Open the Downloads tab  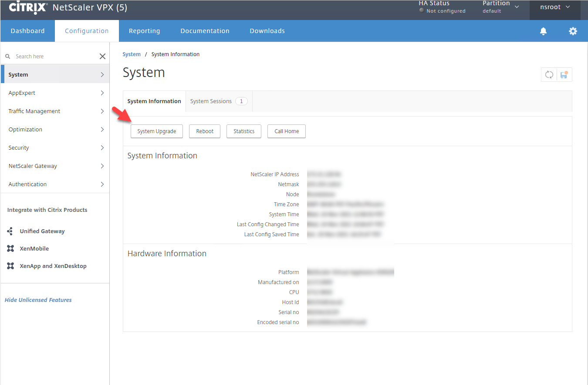[267, 31]
